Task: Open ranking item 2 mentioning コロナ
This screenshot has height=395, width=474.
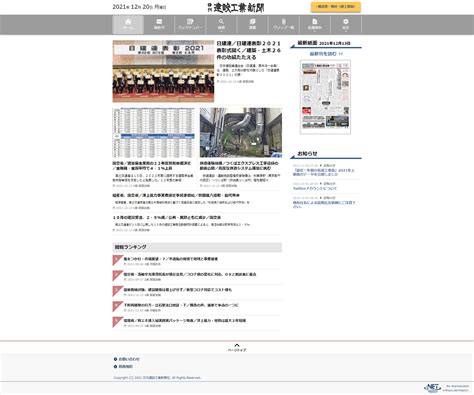Action: 190,274
